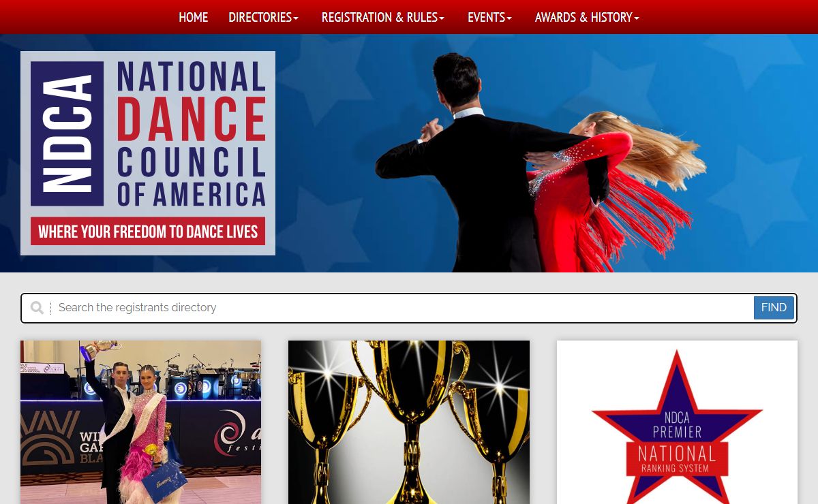Click the NDCA logo banner image
The width and height of the screenshot is (818, 504).
click(x=148, y=153)
